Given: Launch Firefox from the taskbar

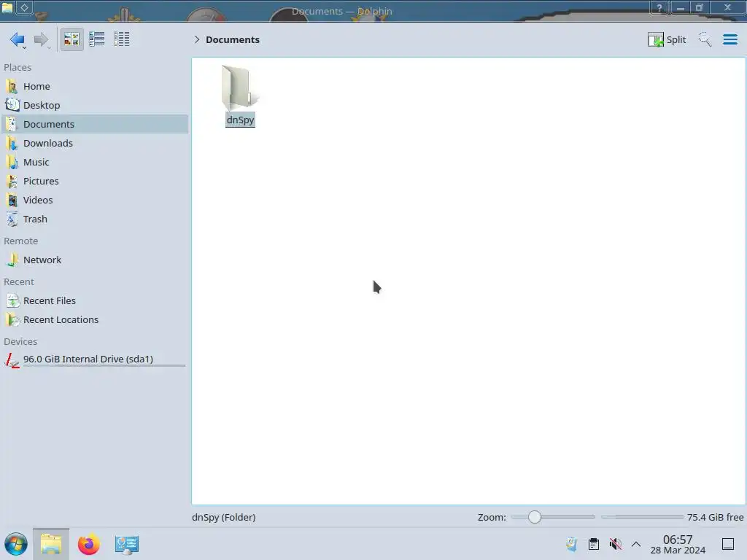Looking at the screenshot, I should (88, 544).
